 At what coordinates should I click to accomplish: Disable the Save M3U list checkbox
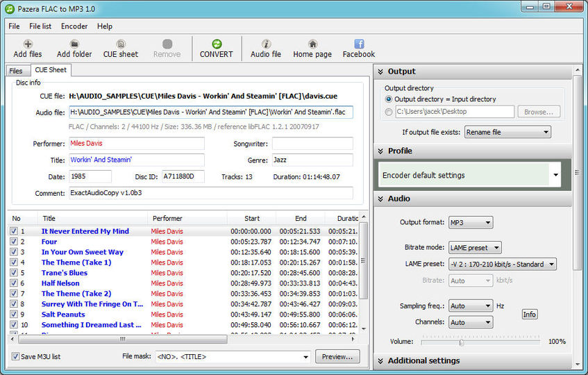point(15,356)
